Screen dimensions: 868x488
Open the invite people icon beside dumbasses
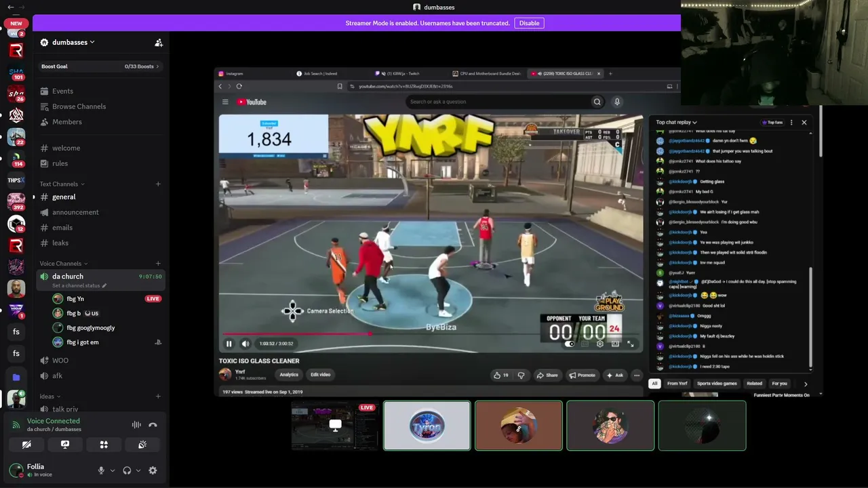[x=159, y=43]
